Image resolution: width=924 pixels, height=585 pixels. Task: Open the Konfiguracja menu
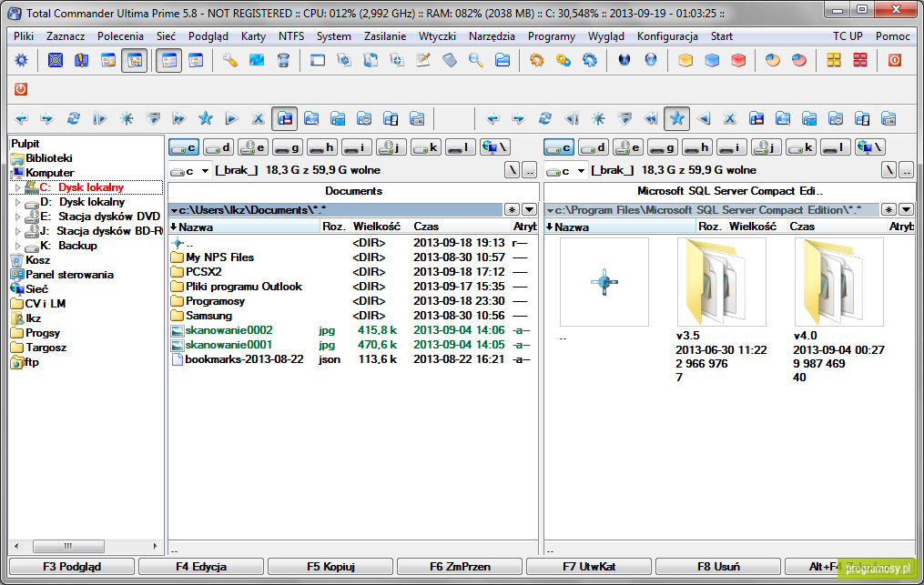pos(667,35)
